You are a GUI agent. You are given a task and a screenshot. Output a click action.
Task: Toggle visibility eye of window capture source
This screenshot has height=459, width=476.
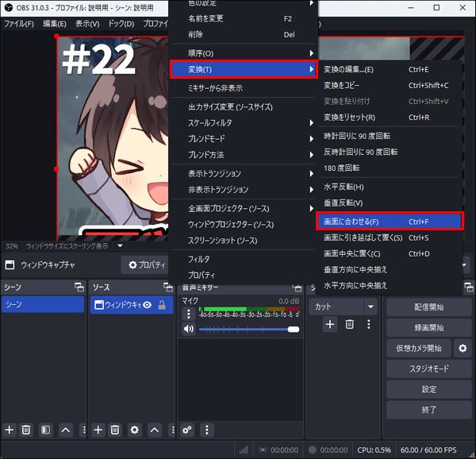coord(148,305)
